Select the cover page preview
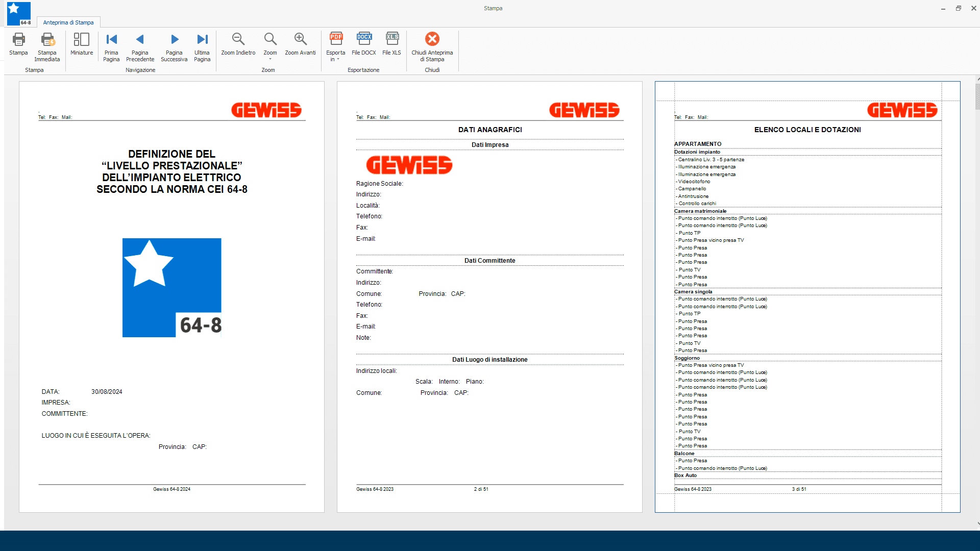The image size is (980, 551). click(171, 297)
